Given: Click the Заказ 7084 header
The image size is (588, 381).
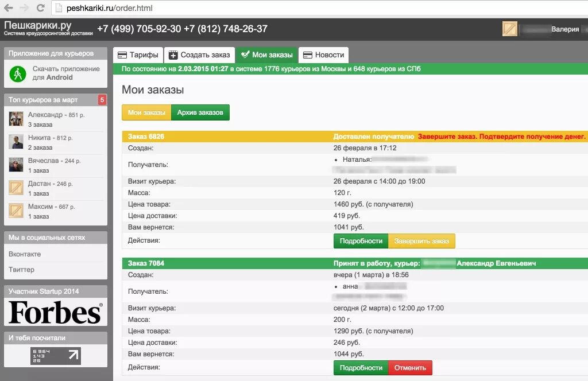Looking at the screenshot, I should [146, 263].
